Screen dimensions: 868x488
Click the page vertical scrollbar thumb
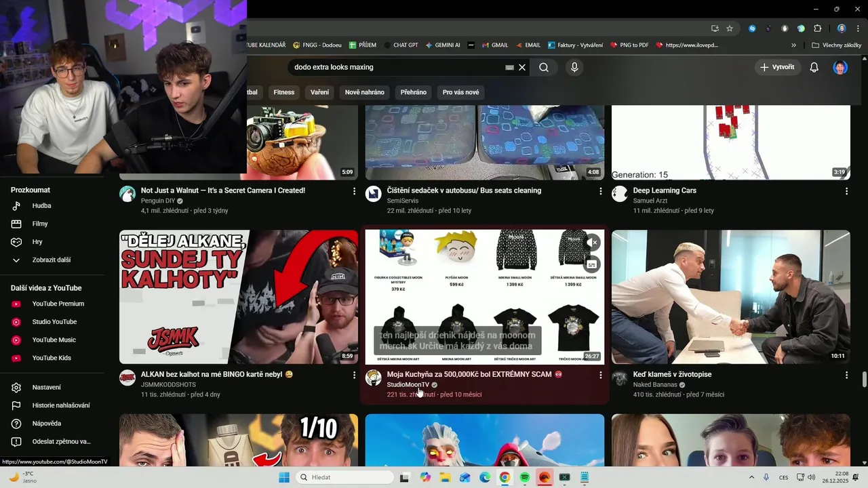[x=864, y=380]
